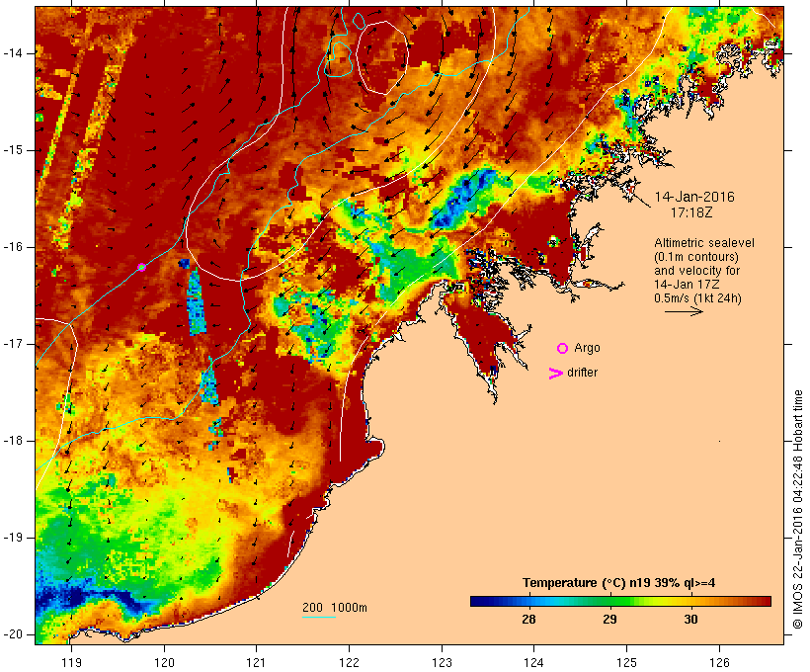Click the '30' temperature scale label
The height and width of the screenshot is (672, 810).
(x=690, y=619)
